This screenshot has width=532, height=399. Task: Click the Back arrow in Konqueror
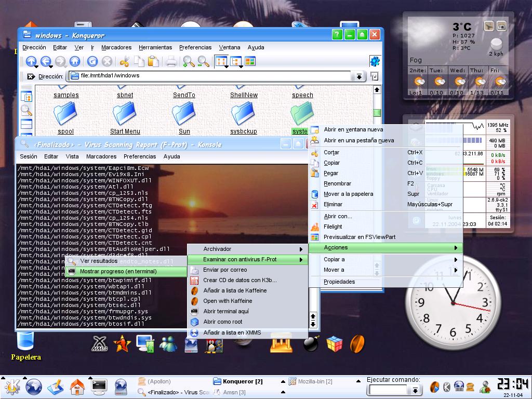click(x=46, y=61)
